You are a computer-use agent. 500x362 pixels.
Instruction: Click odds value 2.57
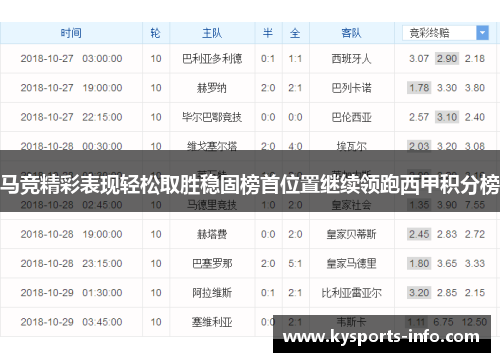coord(419,117)
